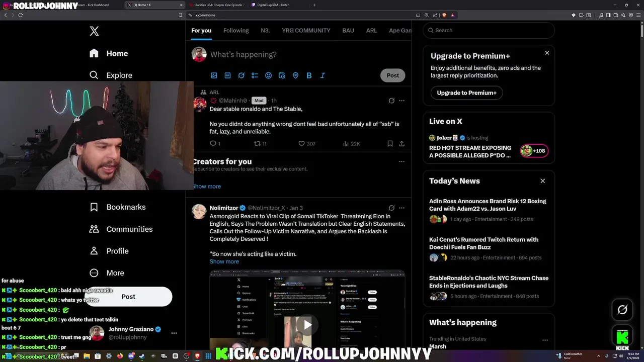Open options for Marsh trending item
The height and width of the screenshot is (362, 644).
coord(545,340)
